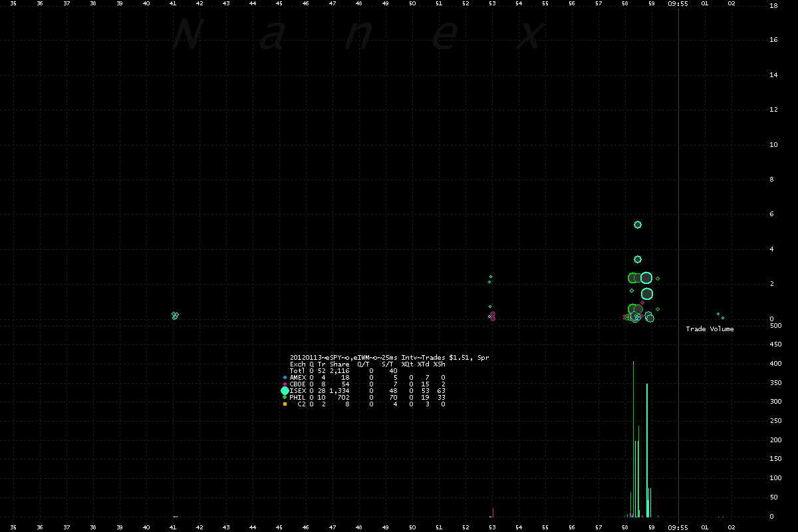Click the total share value '2,116'
Viewport: 798px width, 532px height.
point(339,370)
